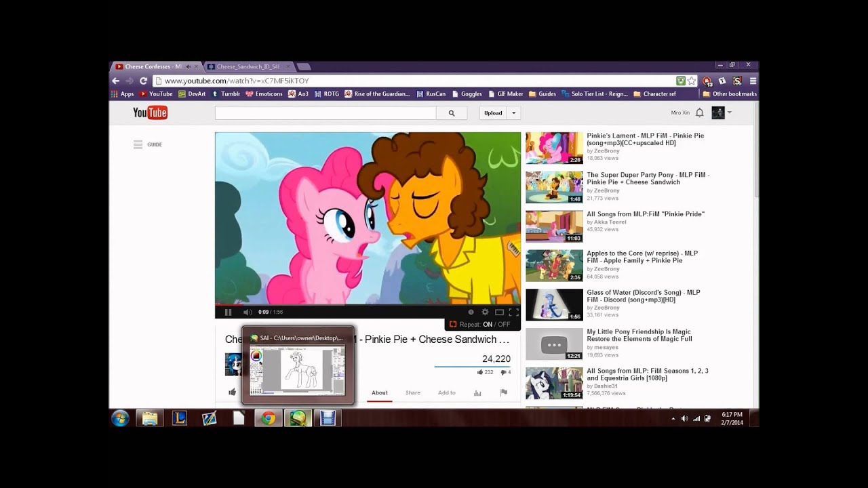Select the Add to tab

point(447,392)
